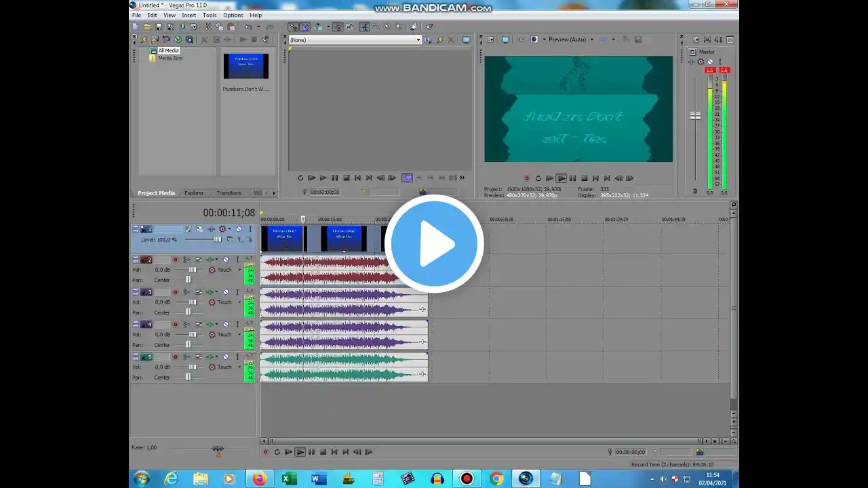Open Track FX on audio track 2
The image size is (868, 488).
click(210, 260)
